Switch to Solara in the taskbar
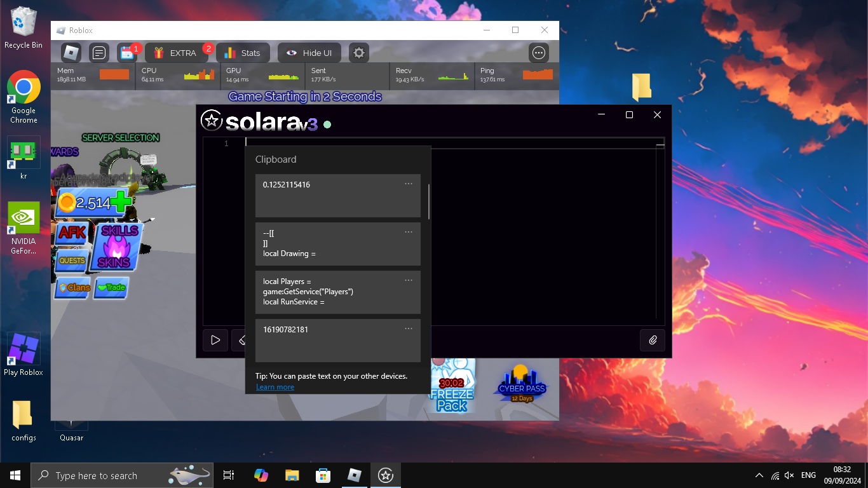 385,475
